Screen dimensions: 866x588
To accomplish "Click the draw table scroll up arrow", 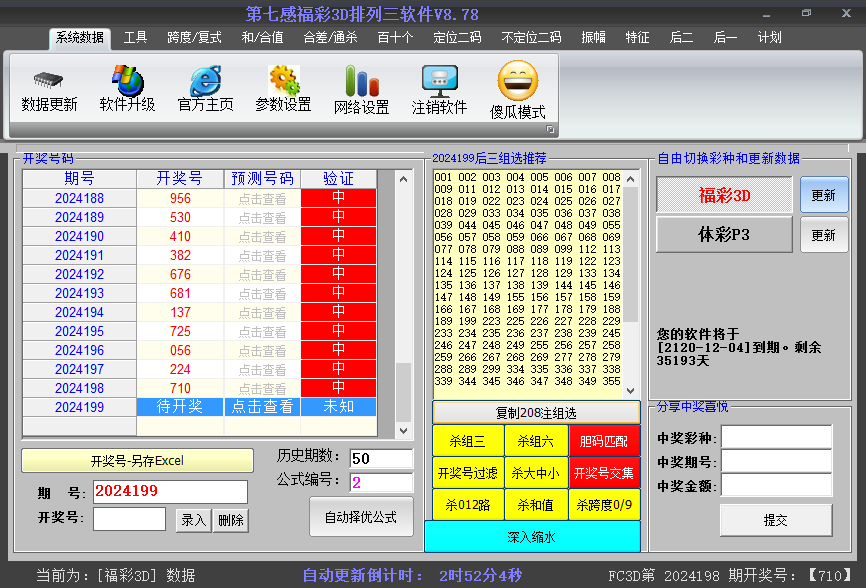I will click(x=404, y=179).
